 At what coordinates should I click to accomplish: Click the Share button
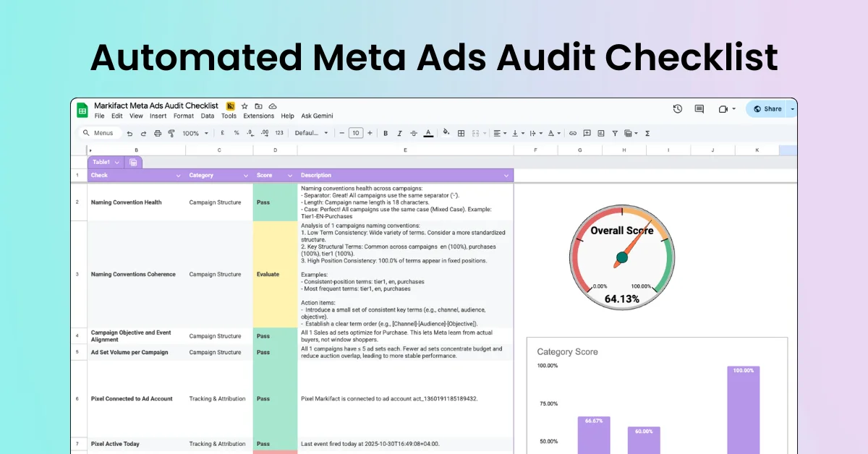tap(768, 108)
